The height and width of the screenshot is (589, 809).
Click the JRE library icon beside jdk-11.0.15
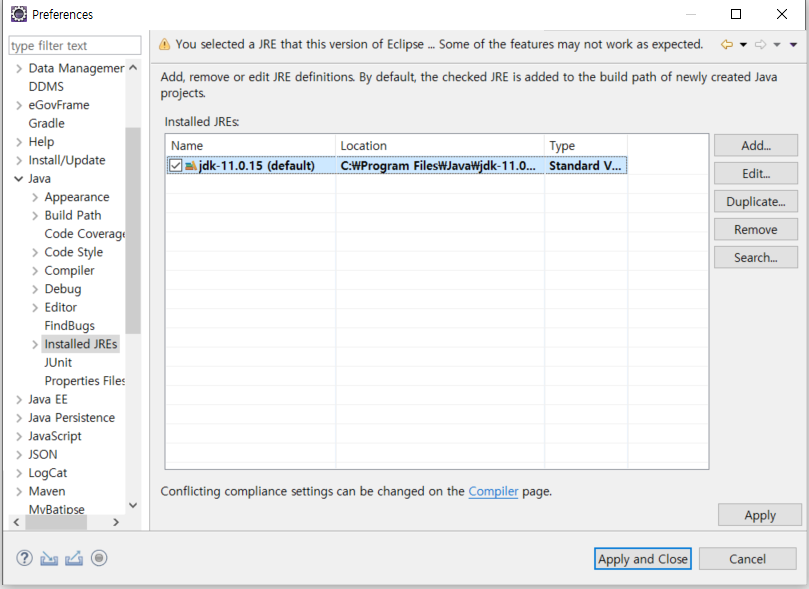point(191,166)
